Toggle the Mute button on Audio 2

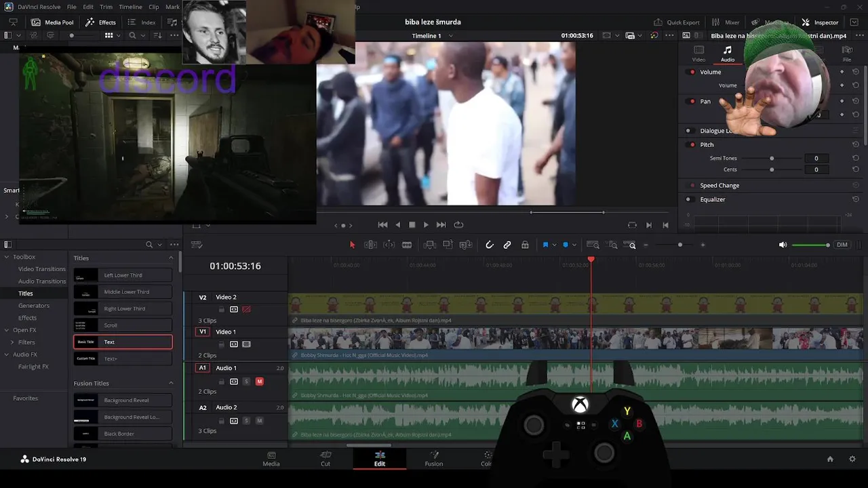[259, 421]
